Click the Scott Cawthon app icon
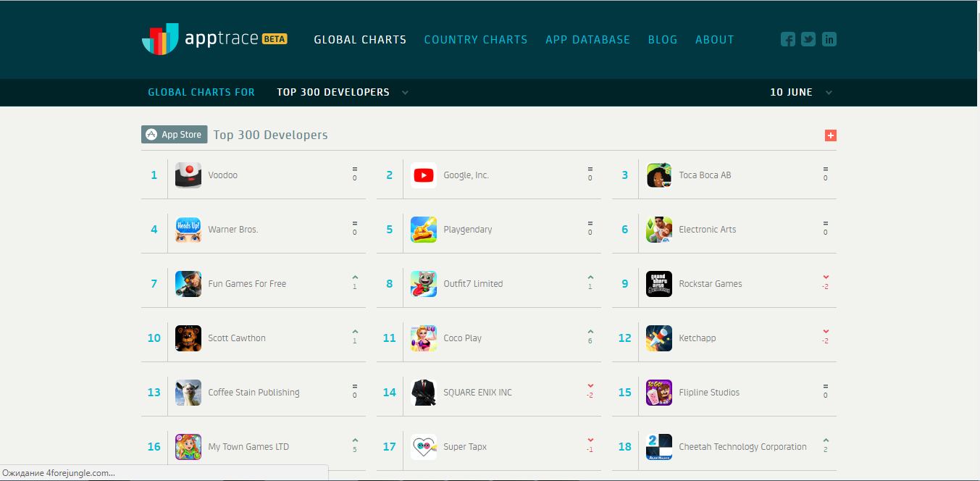Screen dimensions: 980x481 tap(188, 338)
